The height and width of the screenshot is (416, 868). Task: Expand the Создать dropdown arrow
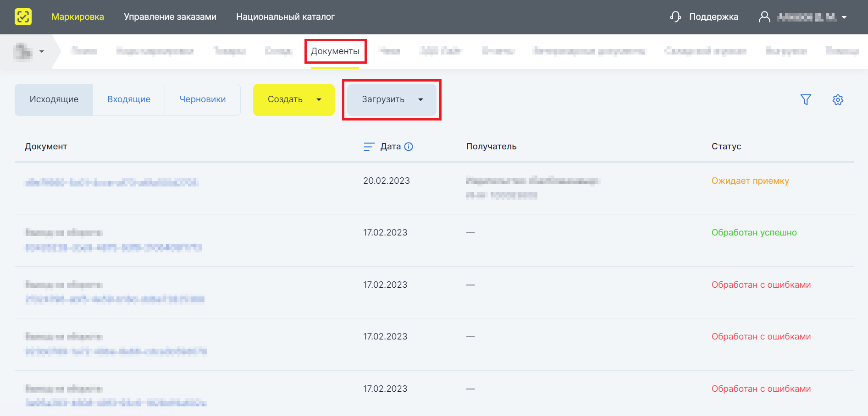tap(319, 99)
